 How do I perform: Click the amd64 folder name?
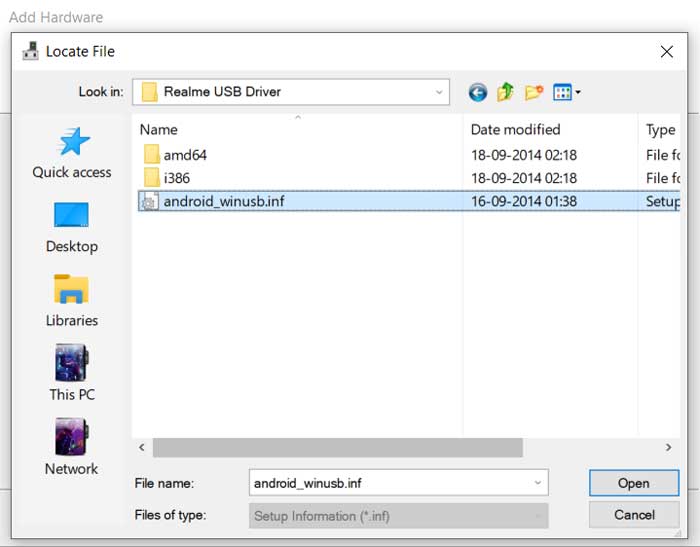pos(185,155)
